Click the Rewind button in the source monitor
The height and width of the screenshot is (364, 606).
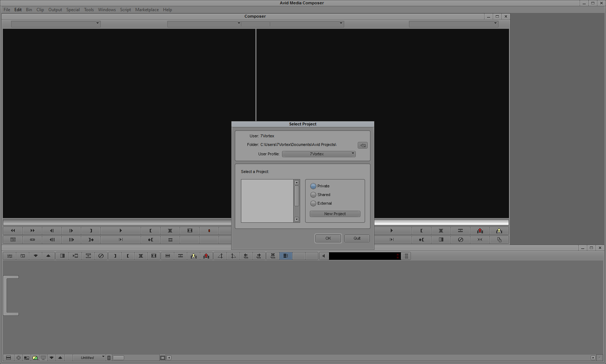[13, 231]
